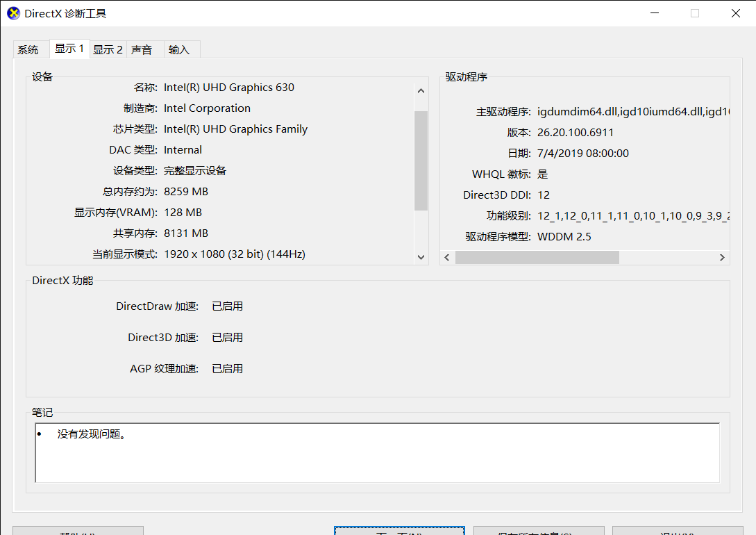
Task: Click the 主驱动程序: label
Action: (x=503, y=112)
